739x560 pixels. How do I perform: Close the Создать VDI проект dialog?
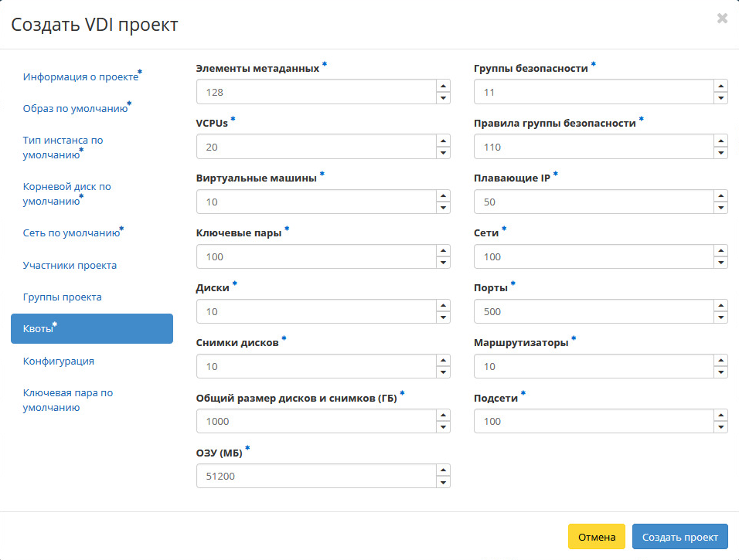click(722, 19)
